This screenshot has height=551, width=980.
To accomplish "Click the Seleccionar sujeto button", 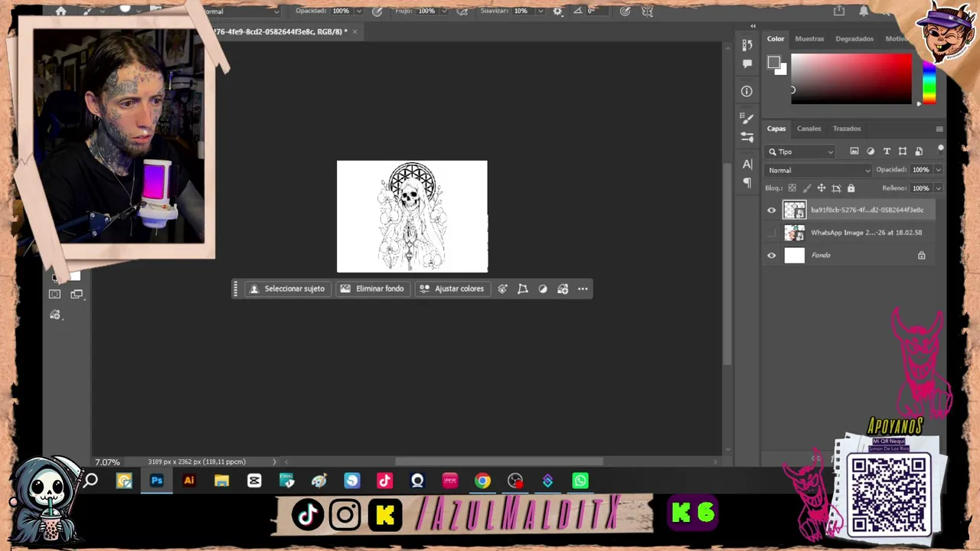I will tap(287, 289).
